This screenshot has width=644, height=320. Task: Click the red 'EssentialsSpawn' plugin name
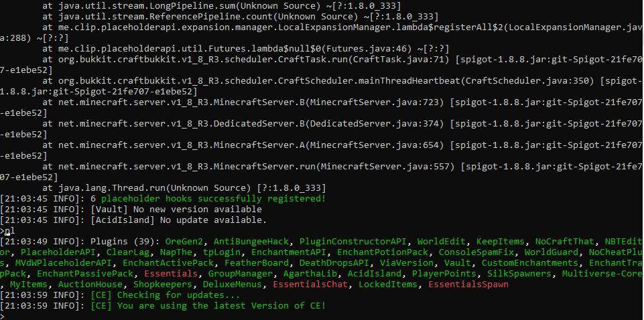pos(468,284)
